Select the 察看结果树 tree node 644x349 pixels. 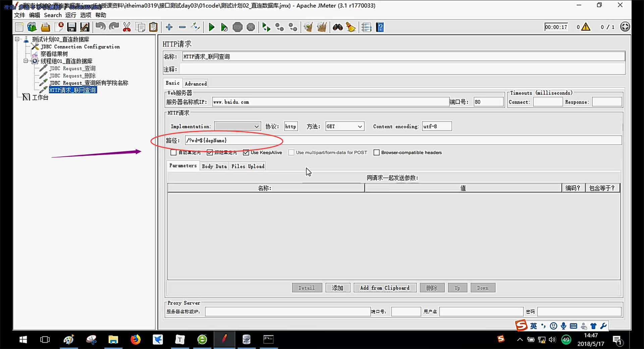(54, 54)
